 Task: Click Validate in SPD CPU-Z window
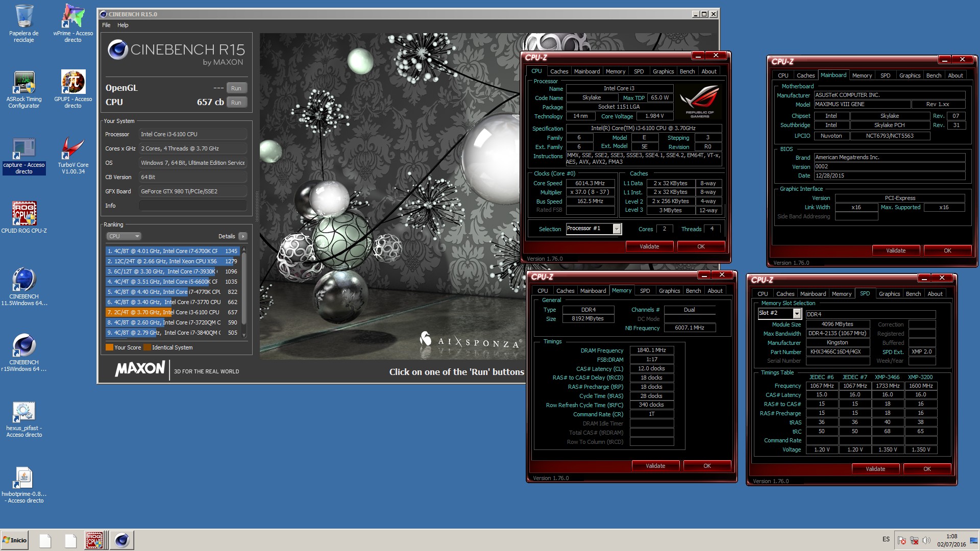coord(875,469)
